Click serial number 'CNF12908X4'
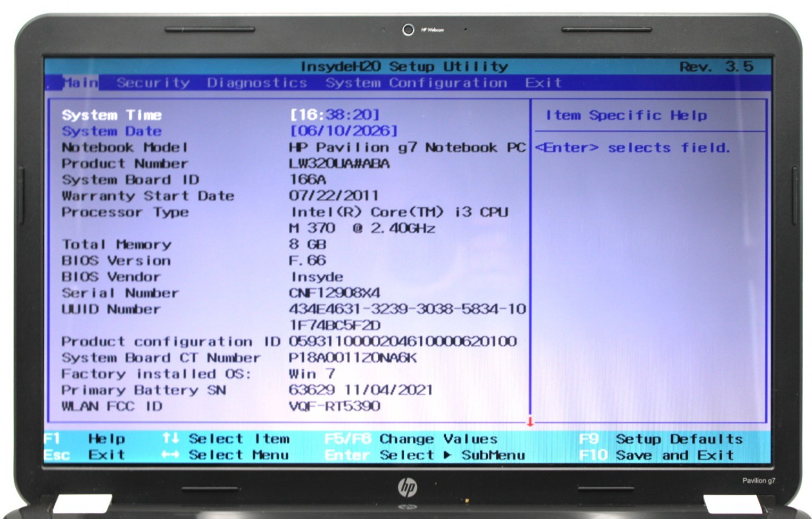Image resolution: width=812 pixels, height=519 pixels. (334, 293)
